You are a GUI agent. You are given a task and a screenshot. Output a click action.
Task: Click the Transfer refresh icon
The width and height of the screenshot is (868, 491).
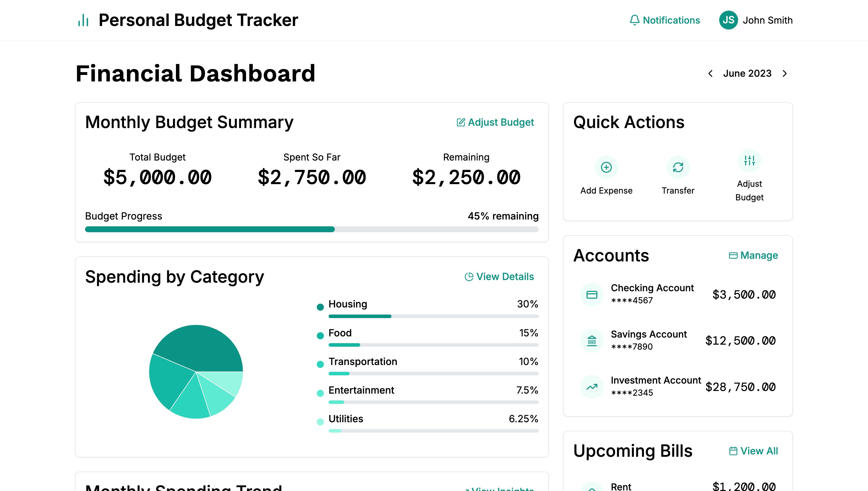[678, 167]
